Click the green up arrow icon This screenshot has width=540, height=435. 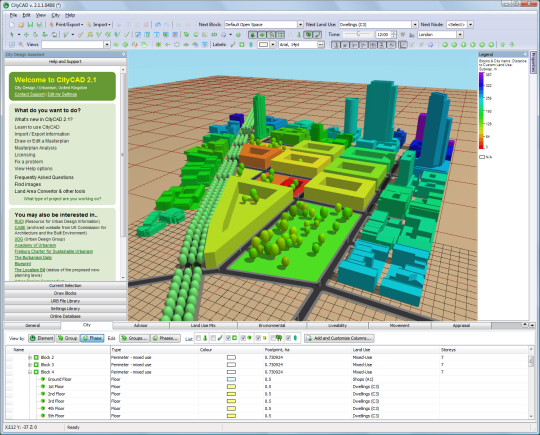coord(502,44)
